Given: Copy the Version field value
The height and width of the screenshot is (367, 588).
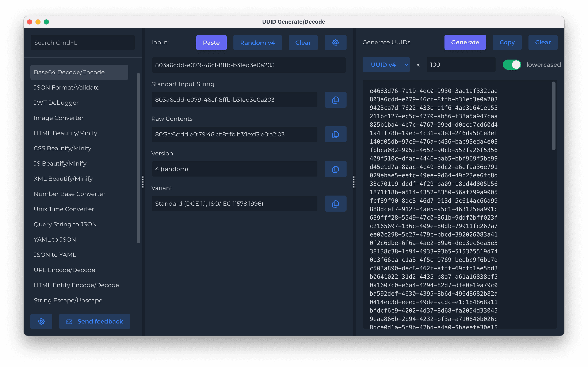Looking at the screenshot, I should (335, 169).
